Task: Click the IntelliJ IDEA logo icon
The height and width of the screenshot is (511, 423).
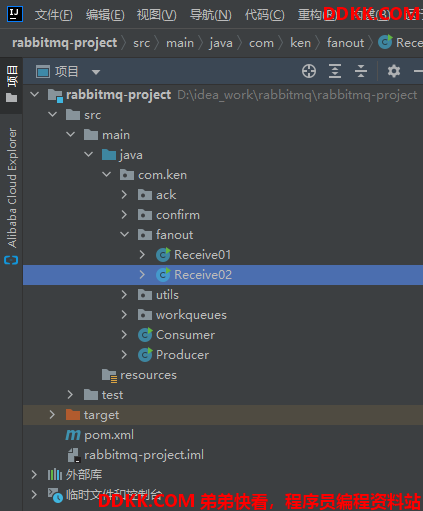Action: [15, 14]
